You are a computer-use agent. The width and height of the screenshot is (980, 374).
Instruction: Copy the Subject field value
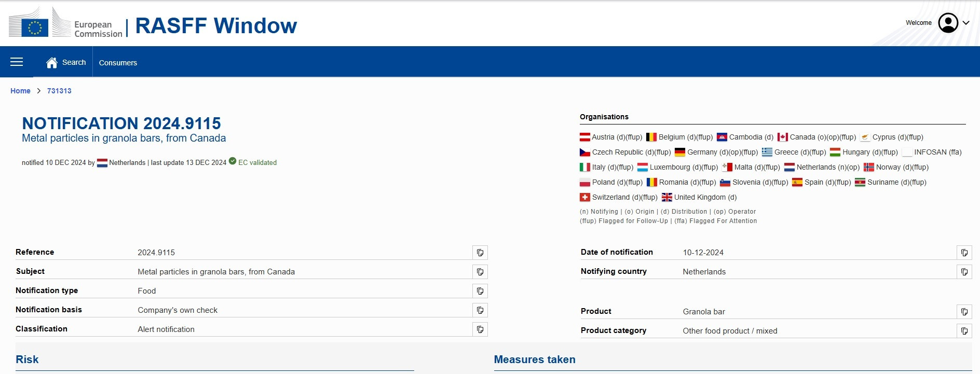pyautogui.click(x=480, y=272)
